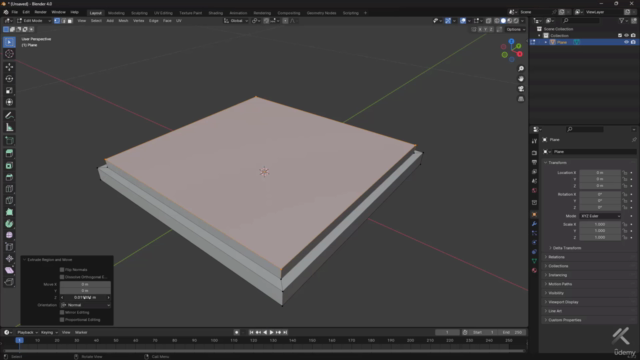Click the current frame number field
Viewport: 640px width, 360px height.
[x=447, y=333]
